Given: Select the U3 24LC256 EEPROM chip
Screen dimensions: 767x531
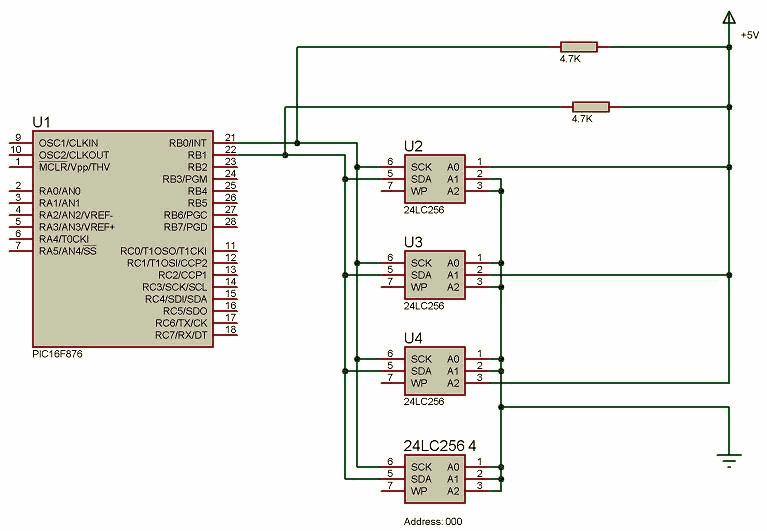Looking at the screenshot, I should click(434, 275).
